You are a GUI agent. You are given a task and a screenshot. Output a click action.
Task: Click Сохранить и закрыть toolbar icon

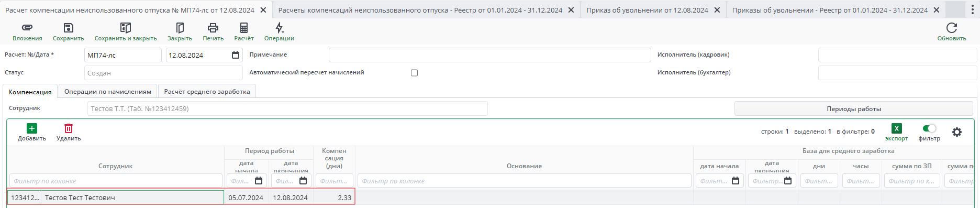pos(126,28)
